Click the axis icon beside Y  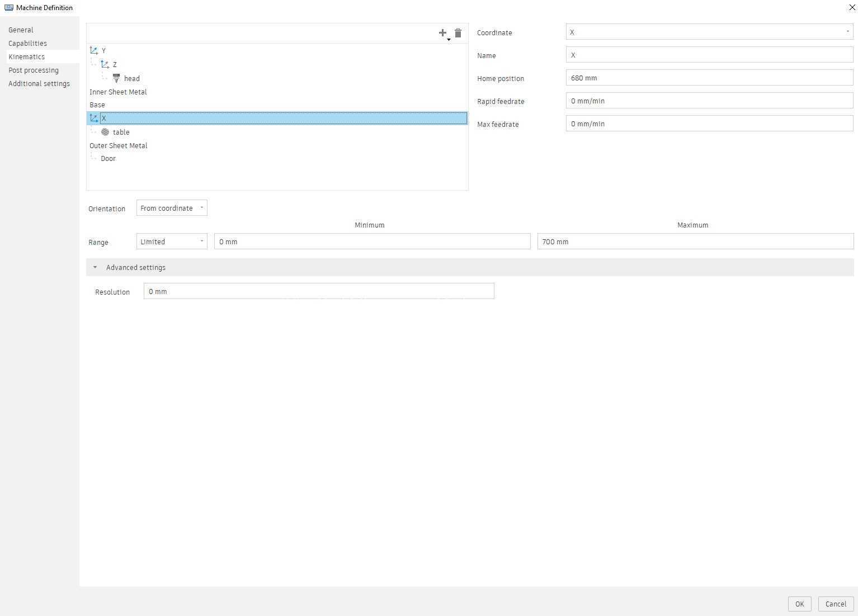click(94, 50)
